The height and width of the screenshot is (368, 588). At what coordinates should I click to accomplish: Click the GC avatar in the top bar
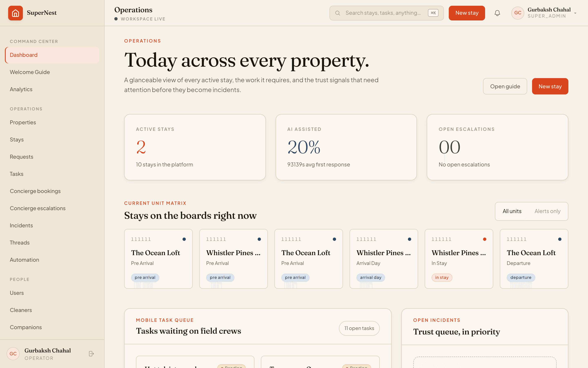tap(518, 13)
